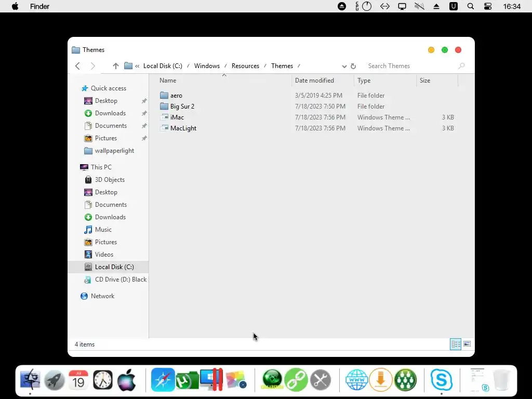The width and height of the screenshot is (532, 399).
Task: Open Control Center toggles icon
Action: (487, 6)
